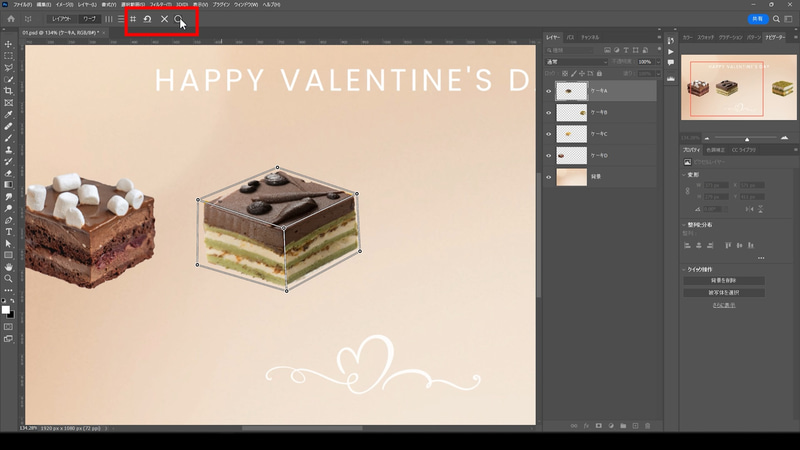Select the Zoom magnifier tool
The height and width of the screenshot is (450, 800).
(x=9, y=278)
